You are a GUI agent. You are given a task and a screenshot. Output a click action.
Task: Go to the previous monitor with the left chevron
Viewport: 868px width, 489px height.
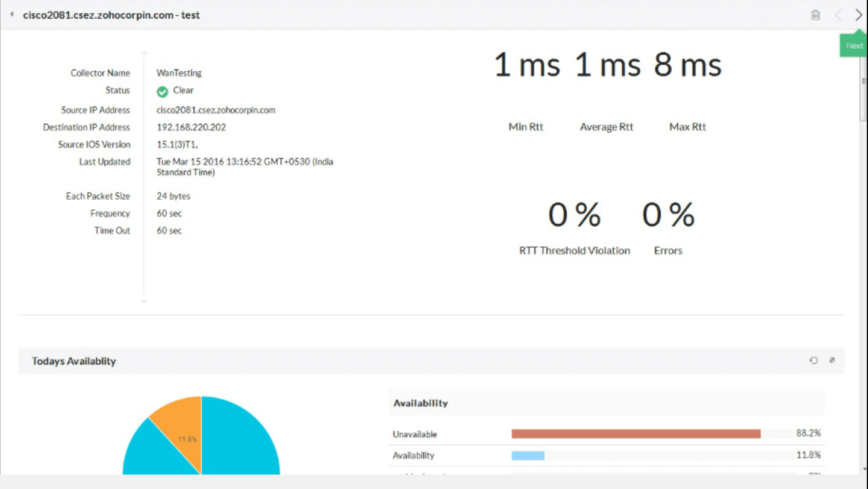(x=838, y=15)
